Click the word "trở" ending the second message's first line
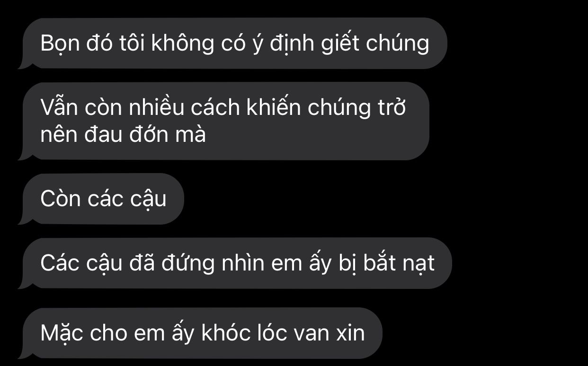Screen dimensions: 588x366 [x=391, y=108]
